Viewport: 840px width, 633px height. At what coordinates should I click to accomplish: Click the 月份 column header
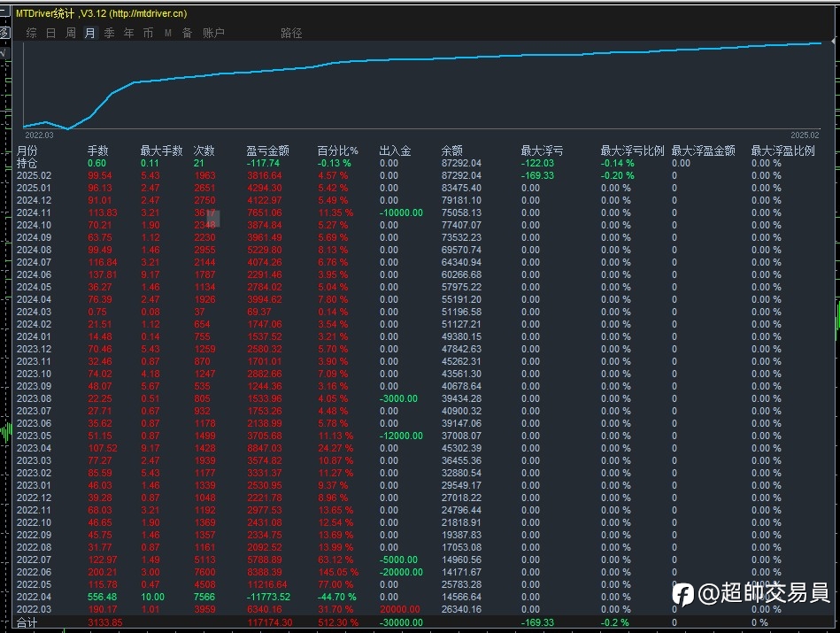click(27, 151)
